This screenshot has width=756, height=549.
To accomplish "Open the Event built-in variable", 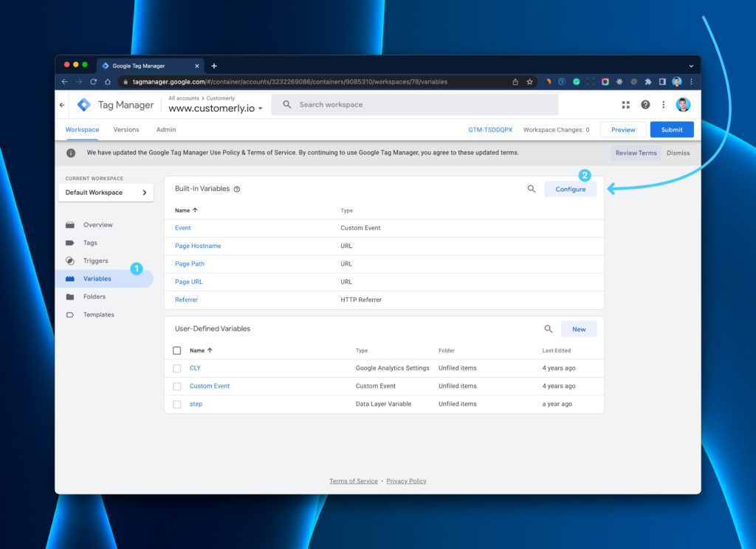I will click(183, 228).
